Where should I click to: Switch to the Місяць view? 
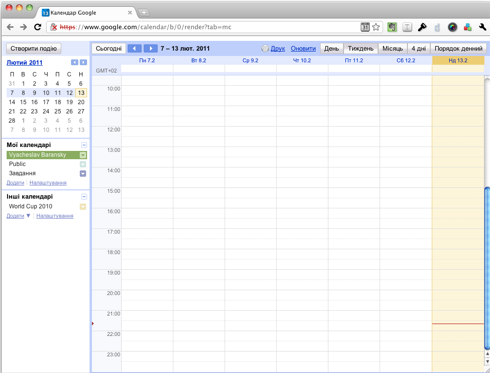pyautogui.click(x=393, y=49)
